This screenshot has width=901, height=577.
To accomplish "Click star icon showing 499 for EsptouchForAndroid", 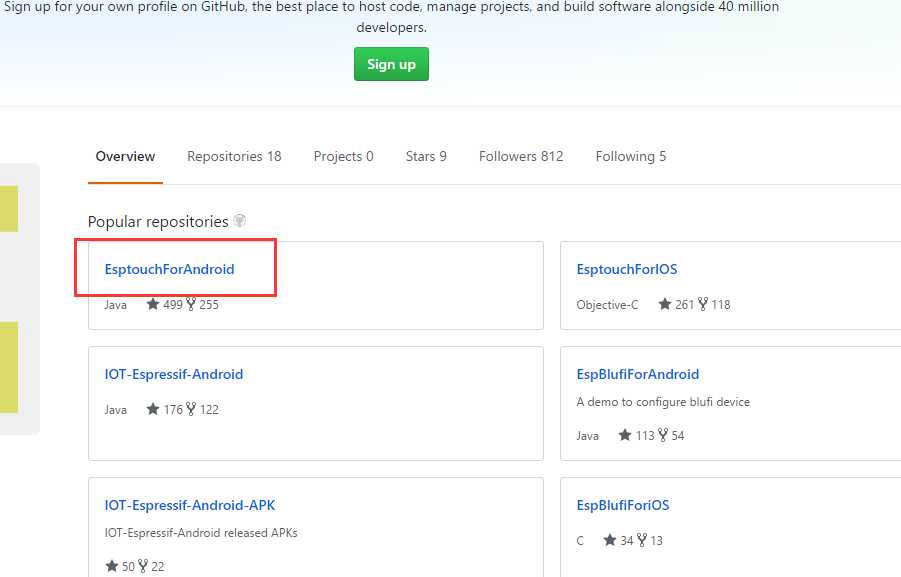I will tap(153, 304).
